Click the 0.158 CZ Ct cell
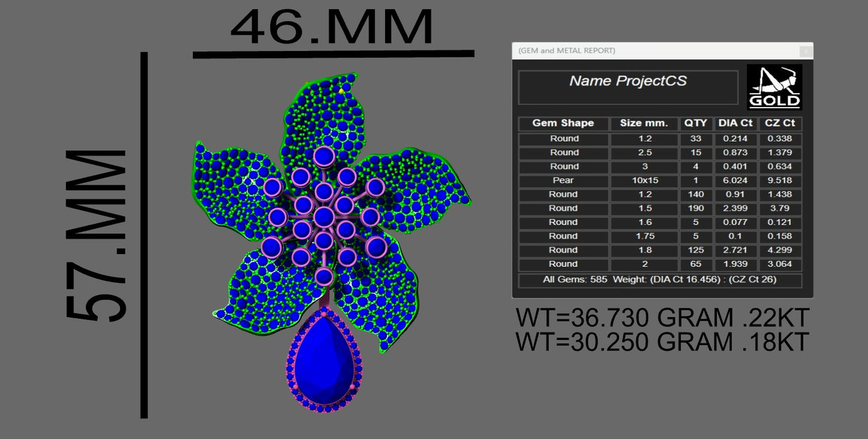 coord(780,236)
